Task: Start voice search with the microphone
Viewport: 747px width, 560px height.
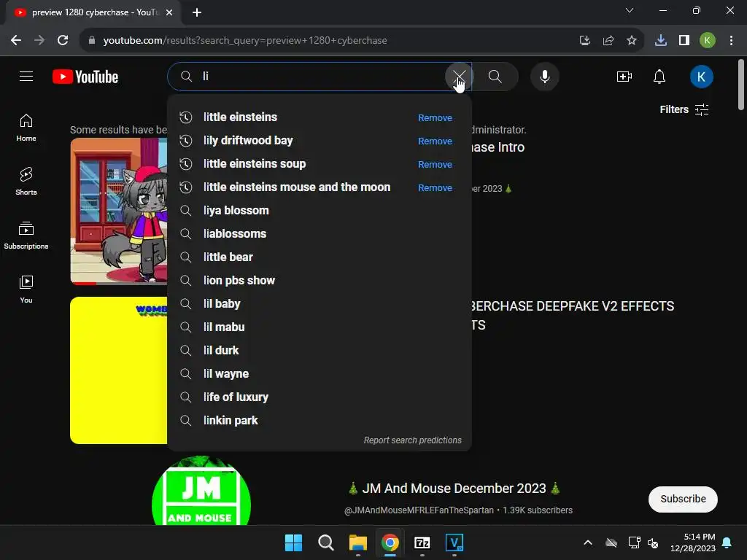Action: pyautogui.click(x=544, y=76)
